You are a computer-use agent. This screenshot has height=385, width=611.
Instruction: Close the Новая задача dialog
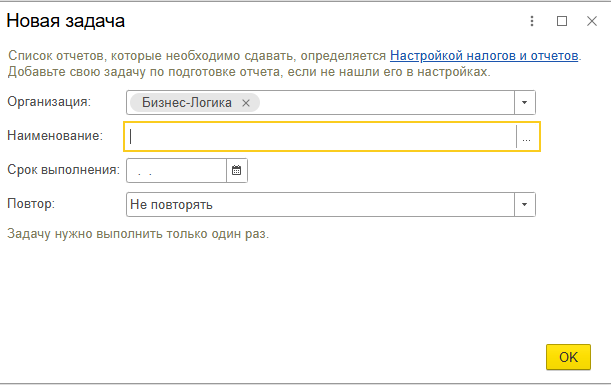592,21
